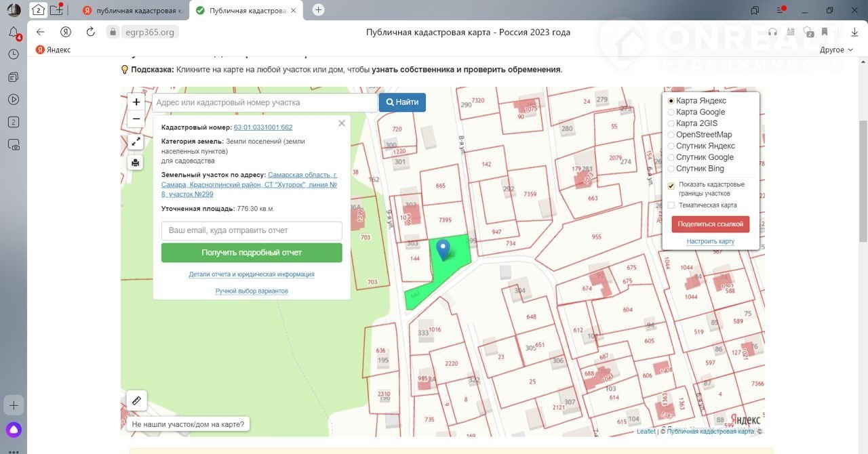
Task: Expand the Другое bookmarks dropdown
Action: (x=836, y=49)
